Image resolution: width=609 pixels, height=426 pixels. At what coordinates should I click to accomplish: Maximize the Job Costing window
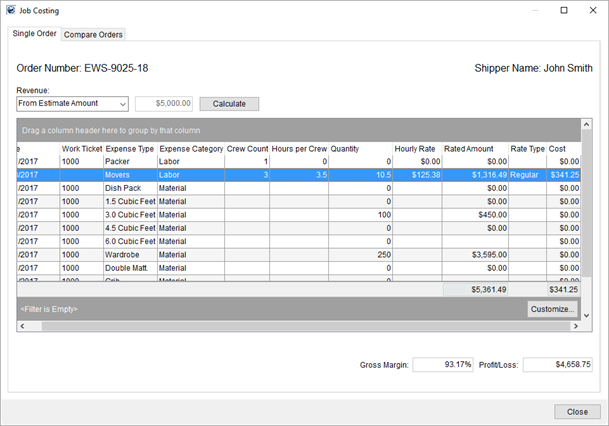point(563,10)
